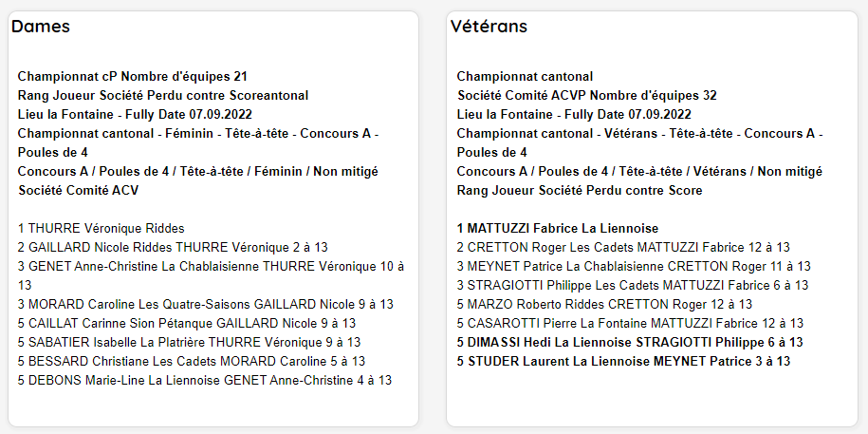868x434 pixels.
Task: Click the bold STUDER Laurent La Liennoise entry
Action: 623,362
